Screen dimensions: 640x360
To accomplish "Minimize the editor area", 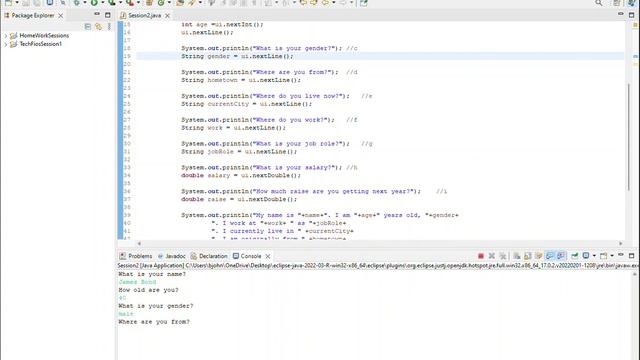I will pyautogui.click(x=621, y=14).
